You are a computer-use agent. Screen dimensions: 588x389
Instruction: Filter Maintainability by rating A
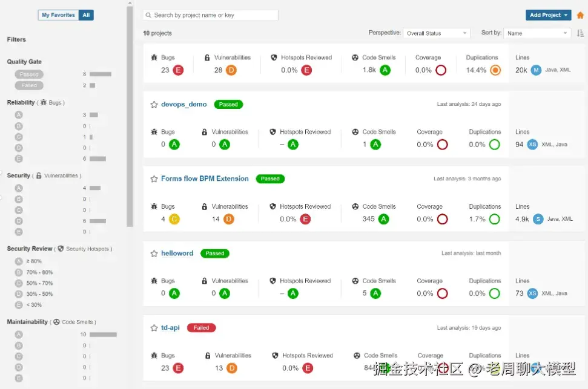[x=19, y=335]
